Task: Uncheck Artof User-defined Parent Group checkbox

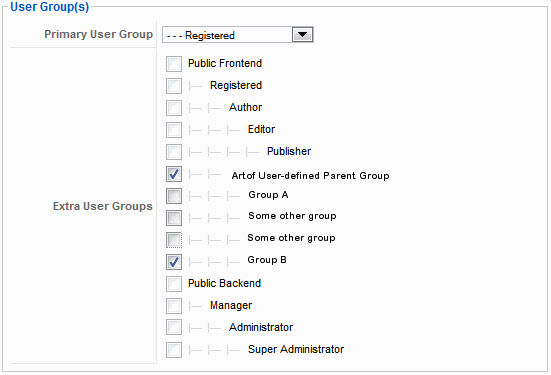Action: tap(174, 174)
